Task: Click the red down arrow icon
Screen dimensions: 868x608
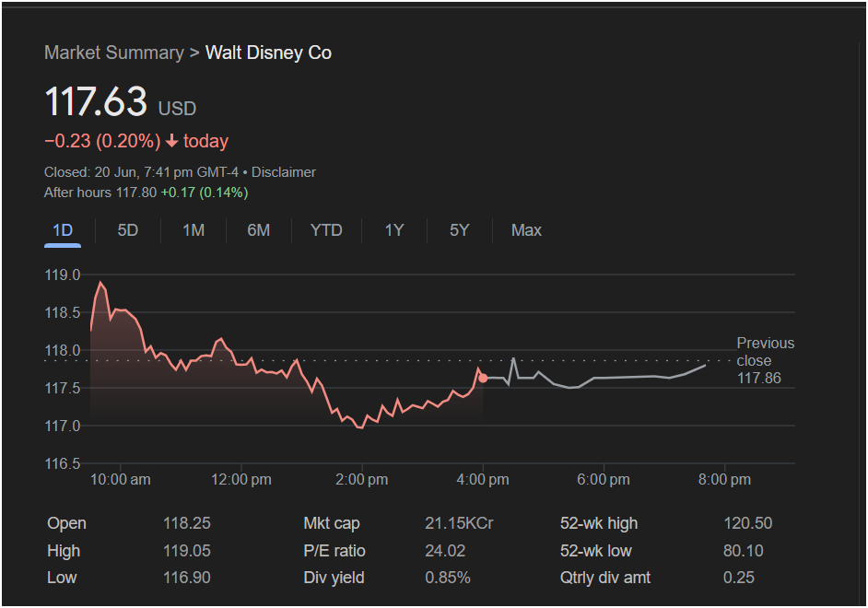Action: (171, 141)
